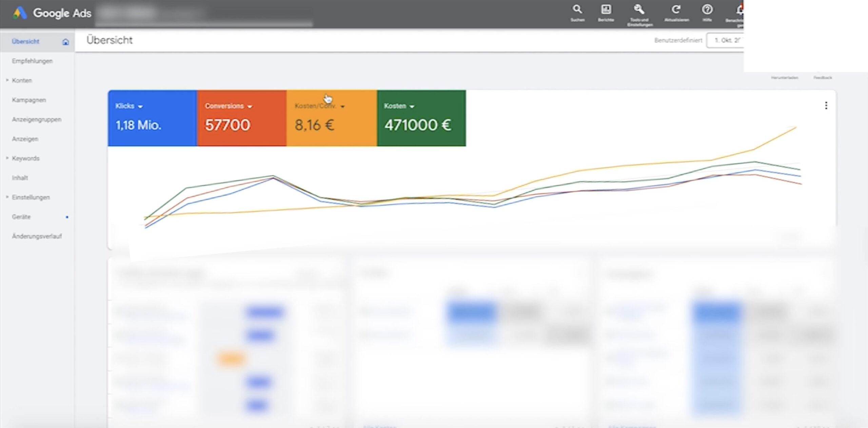Viewport: 868px width, 428px height.
Task: Click the notifications bell icon
Action: [x=739, y=10]
